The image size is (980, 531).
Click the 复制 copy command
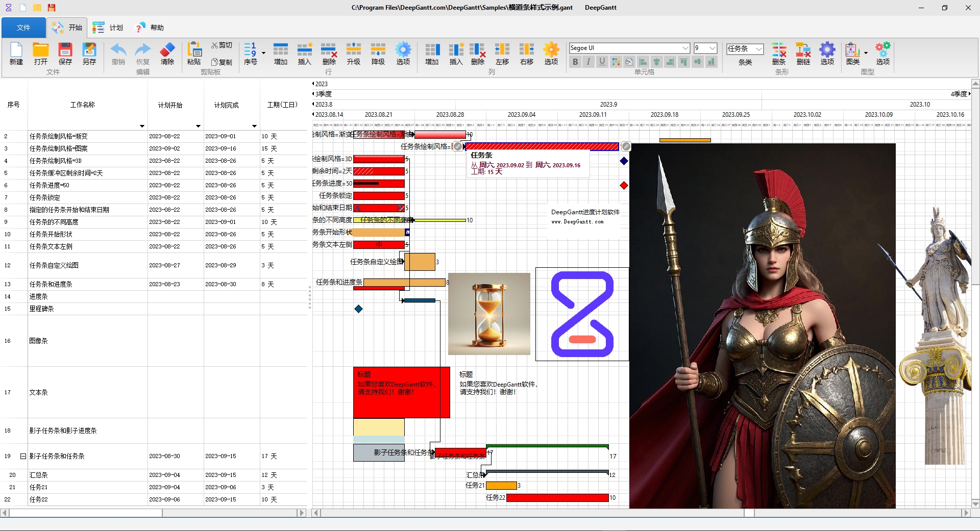[x=222, y=62]
